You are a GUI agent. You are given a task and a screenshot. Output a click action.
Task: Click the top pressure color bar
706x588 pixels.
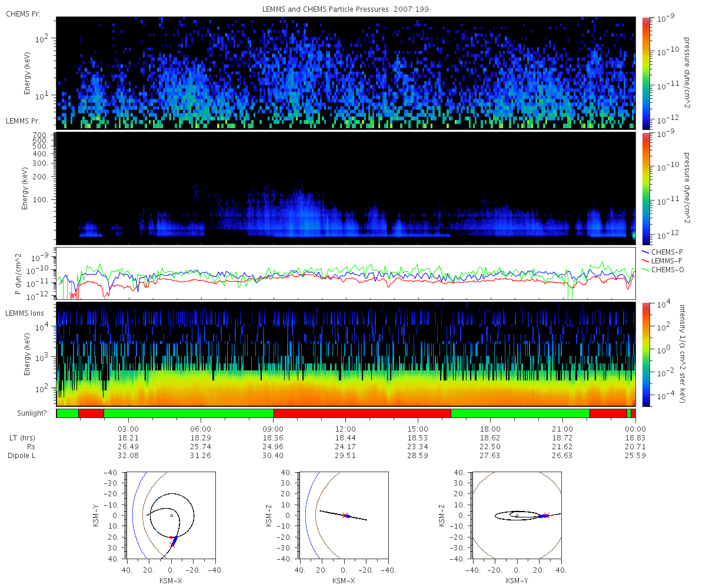pos(646,73)
